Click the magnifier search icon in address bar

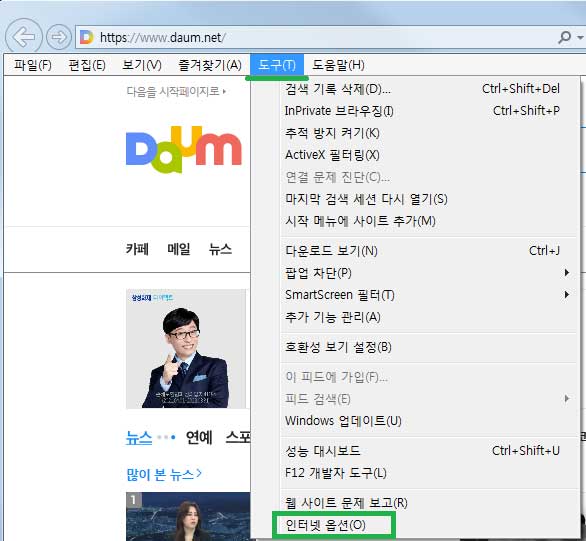pos(564,37)
